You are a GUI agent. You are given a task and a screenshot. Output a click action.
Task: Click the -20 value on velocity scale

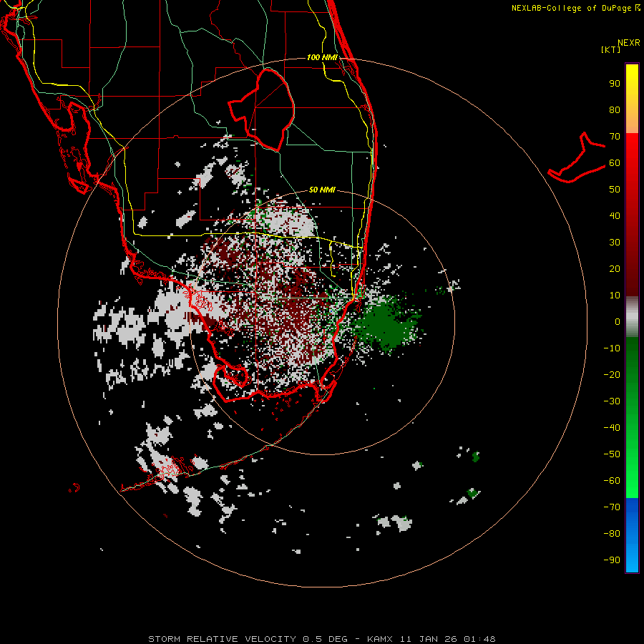tap(612, 375)
